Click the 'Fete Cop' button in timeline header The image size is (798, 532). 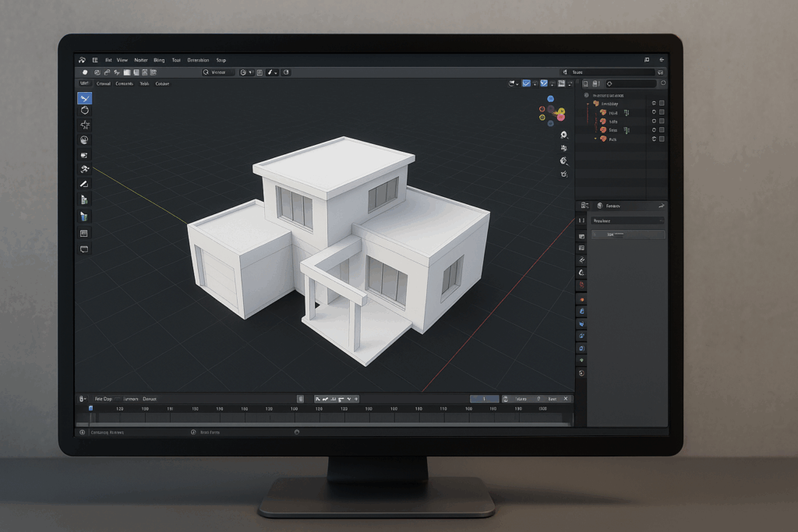point(103,399)
